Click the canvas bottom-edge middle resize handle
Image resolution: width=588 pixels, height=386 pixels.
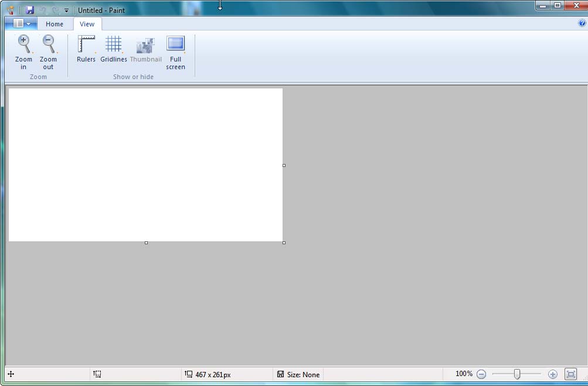click(x=146, y=242)
